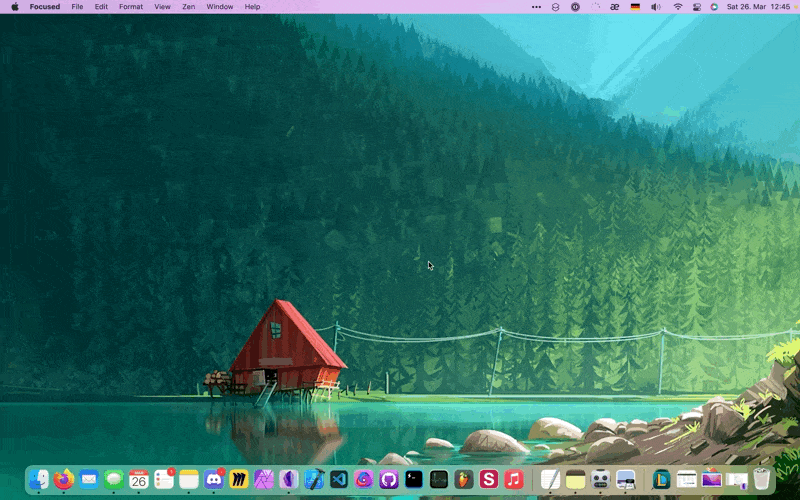Open Calendar showing date 26

coord(139,480)
